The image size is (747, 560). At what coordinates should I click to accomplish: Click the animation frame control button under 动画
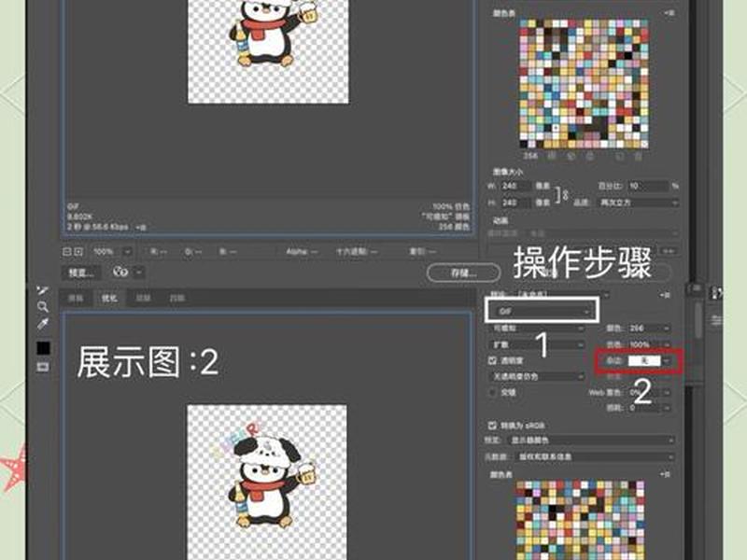pyautogui.click(x=669, y=251)
